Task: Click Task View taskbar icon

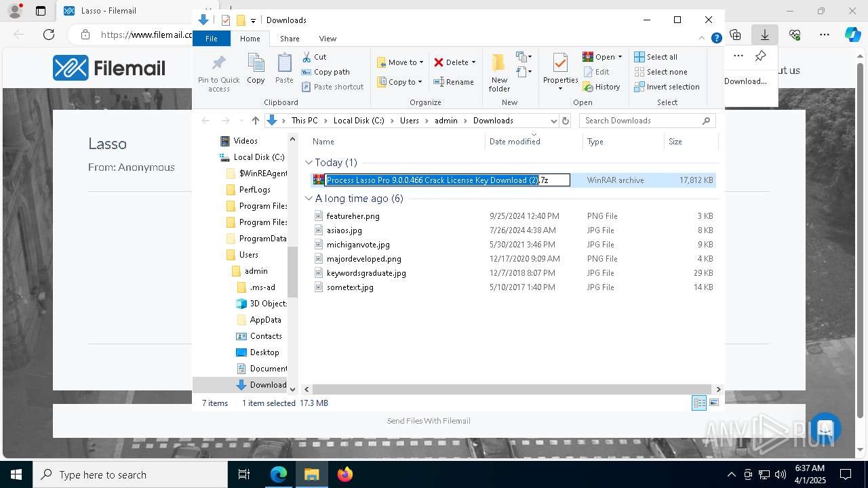Action: pyautogui.click(x=244, y=474)
